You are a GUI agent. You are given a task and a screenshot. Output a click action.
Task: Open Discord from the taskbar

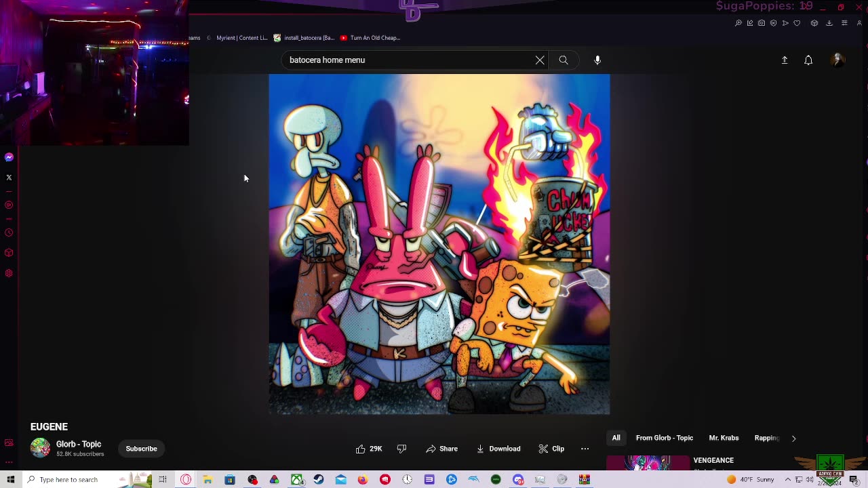[518, 480]
